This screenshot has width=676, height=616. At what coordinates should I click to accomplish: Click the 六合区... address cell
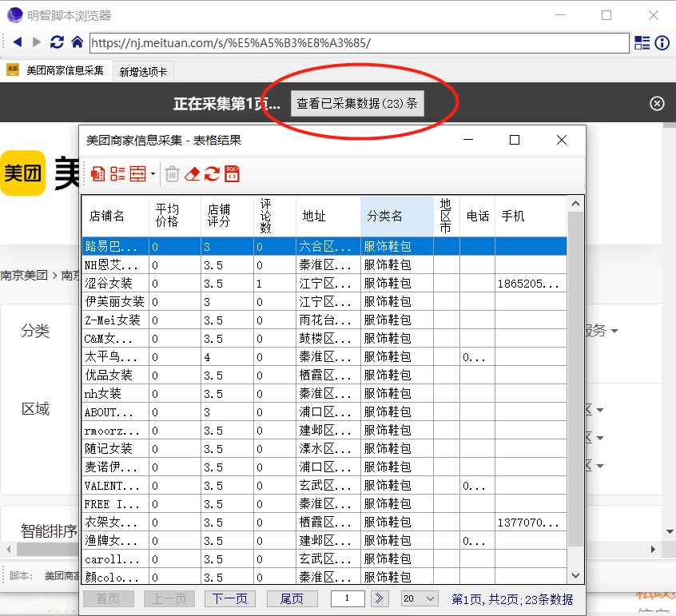click(328, 247)
